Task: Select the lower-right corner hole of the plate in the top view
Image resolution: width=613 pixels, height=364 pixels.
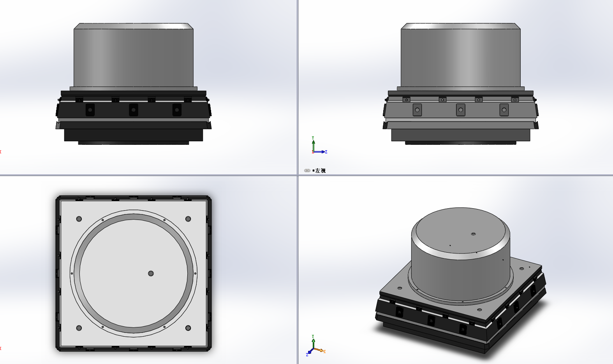Action: 188,328
